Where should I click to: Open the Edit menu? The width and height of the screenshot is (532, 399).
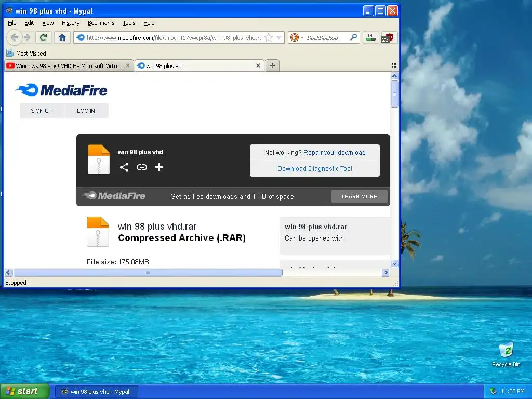click(x=29, y=23)
